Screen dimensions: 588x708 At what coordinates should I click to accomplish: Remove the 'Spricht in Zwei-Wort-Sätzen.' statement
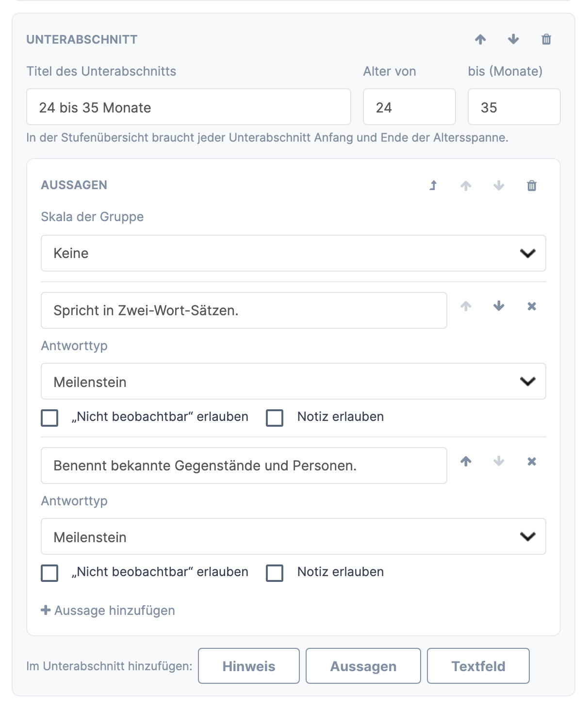pyautogui.click(x=532, y=306)
